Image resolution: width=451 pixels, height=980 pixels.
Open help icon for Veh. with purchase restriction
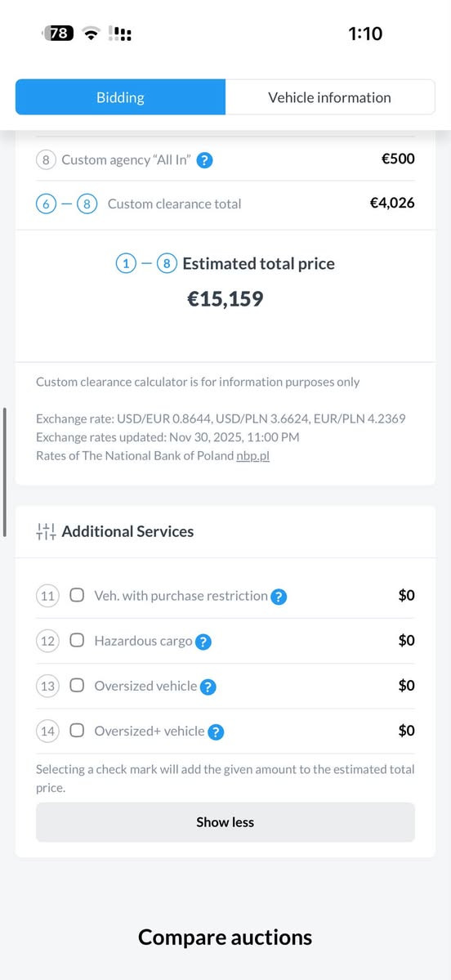(x=279, y=597)
